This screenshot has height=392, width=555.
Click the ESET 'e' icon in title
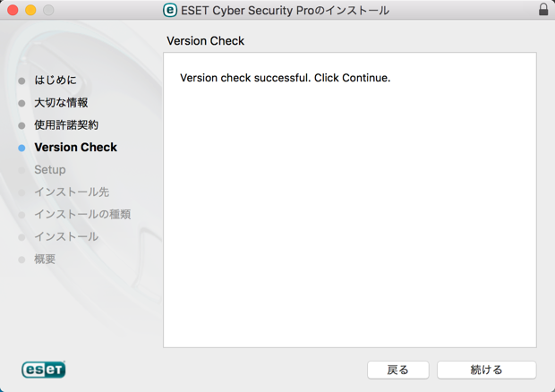(x=170, y=10)
